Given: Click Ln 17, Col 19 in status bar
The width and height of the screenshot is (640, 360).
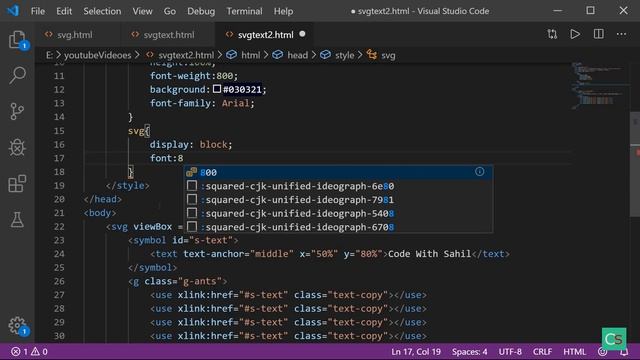Looking at the screenshot, I should click(416, 352).
